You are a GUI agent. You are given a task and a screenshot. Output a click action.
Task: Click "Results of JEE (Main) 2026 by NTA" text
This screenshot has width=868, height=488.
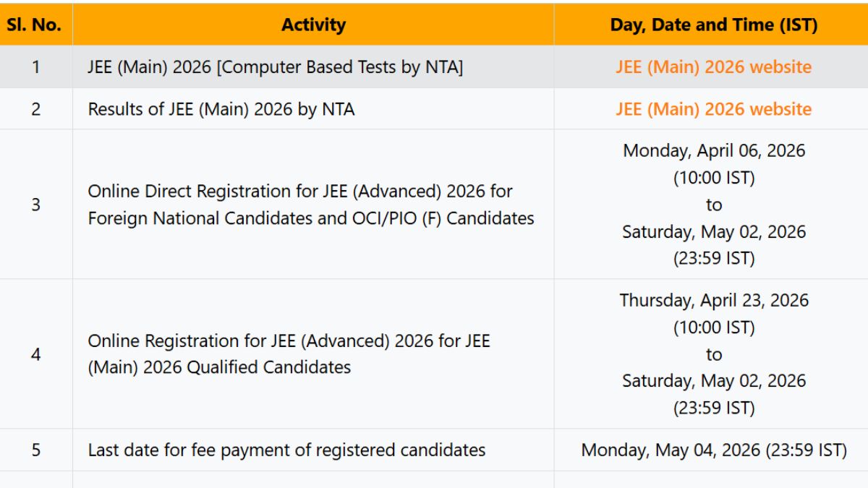(x=221, y=109)
